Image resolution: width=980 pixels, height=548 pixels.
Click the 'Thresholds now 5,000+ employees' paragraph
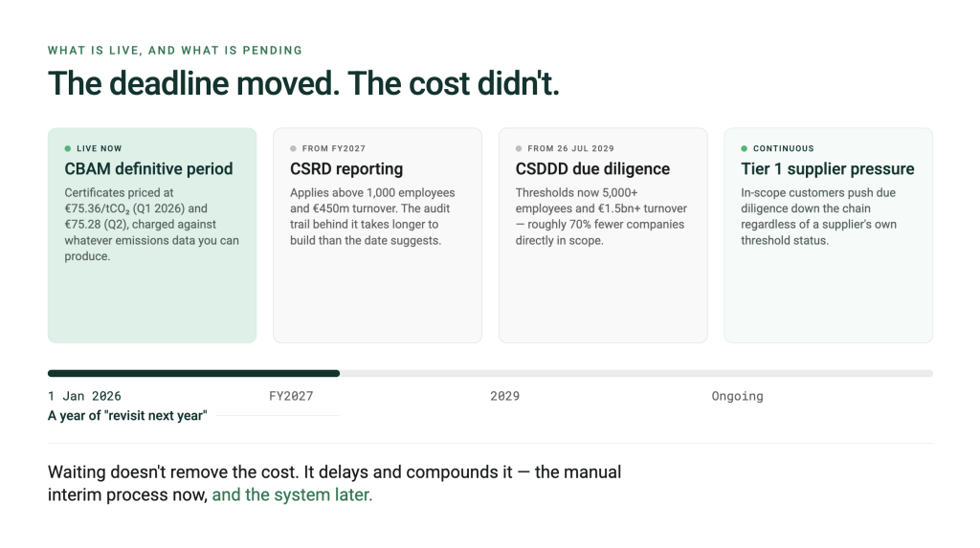click(x=601, y=216)
